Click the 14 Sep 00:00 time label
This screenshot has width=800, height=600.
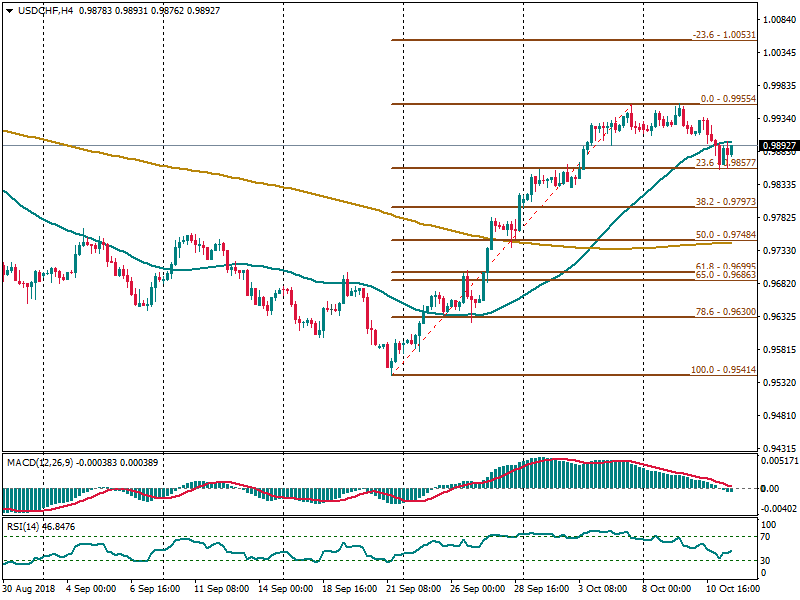coord(286,589)
